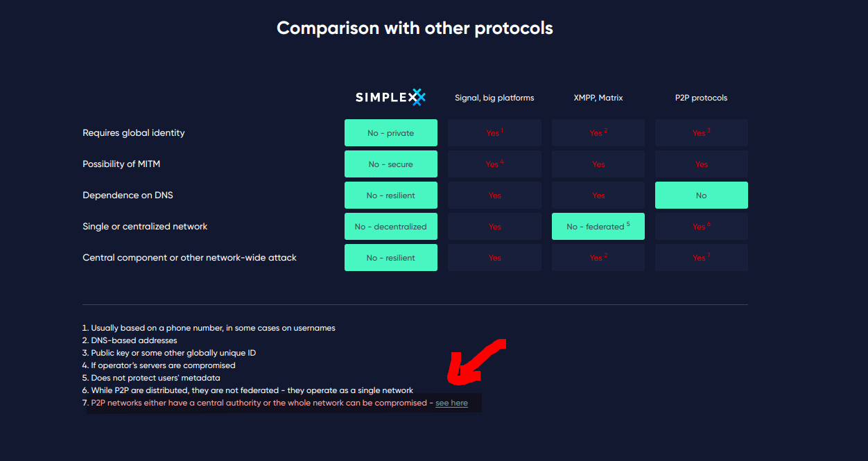The height and width of the screenshot is (461, 868).
Task: Click the "Requires global identity" row label
Action: pyautogui.click(x=134, y=133)
